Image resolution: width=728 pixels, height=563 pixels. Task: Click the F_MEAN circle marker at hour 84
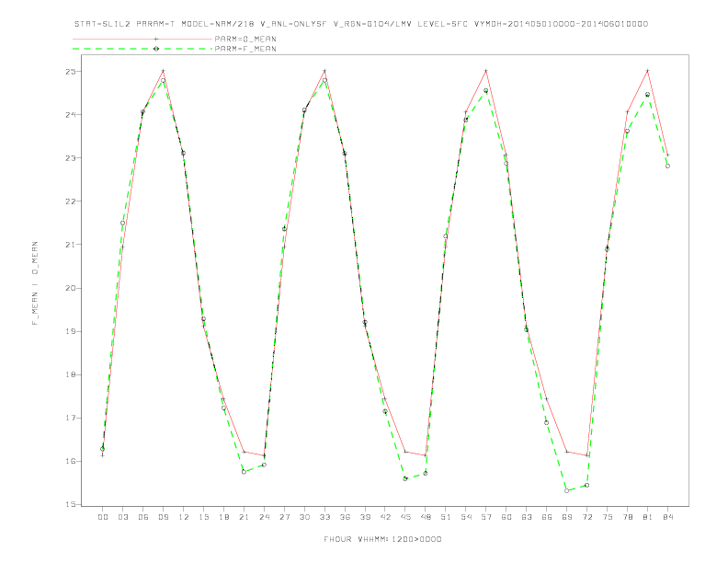point(667,166)
